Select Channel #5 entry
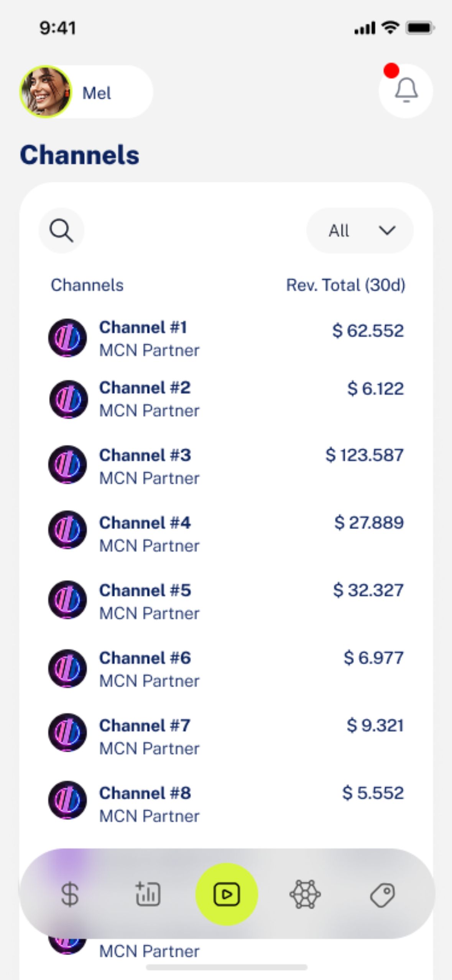 point(226,601)
